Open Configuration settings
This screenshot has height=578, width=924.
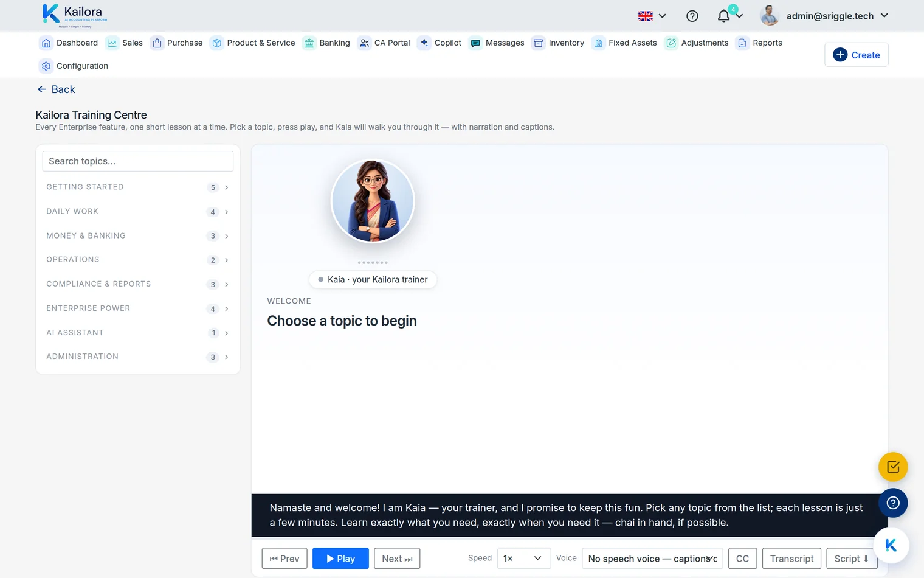pos(74,66)
